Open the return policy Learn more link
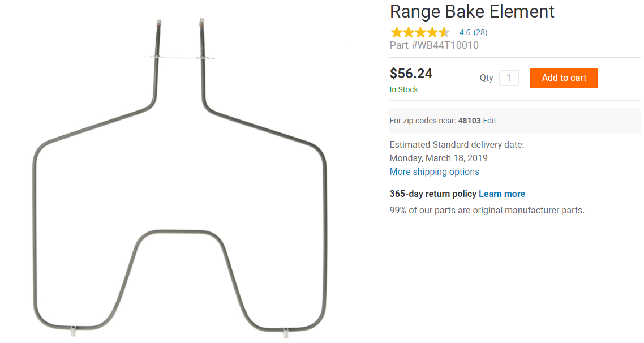 click(x=501, y=194)
